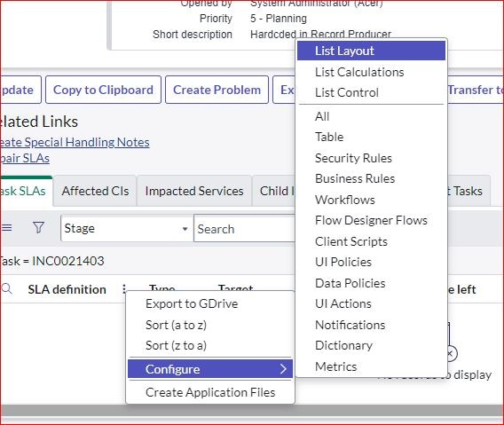Switch to the Affected CIs tab
The image size is (504, 425).
(x=95, y=192)
